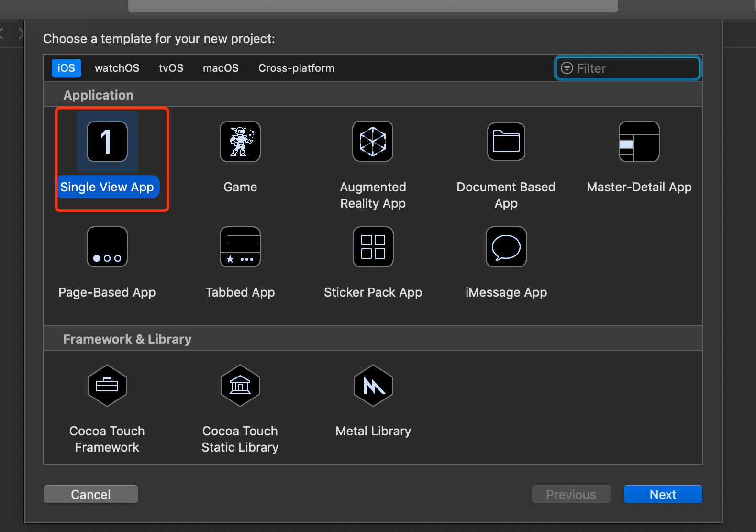Cancel the new project dialog
756x532 pixels.
coord(91,494)
